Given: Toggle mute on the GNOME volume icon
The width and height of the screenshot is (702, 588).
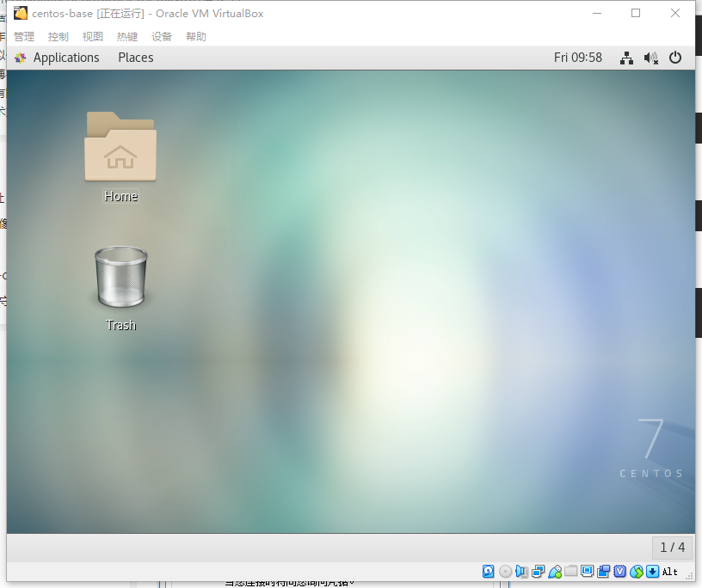Looking at the screenshot, I should tap(650, 58).
